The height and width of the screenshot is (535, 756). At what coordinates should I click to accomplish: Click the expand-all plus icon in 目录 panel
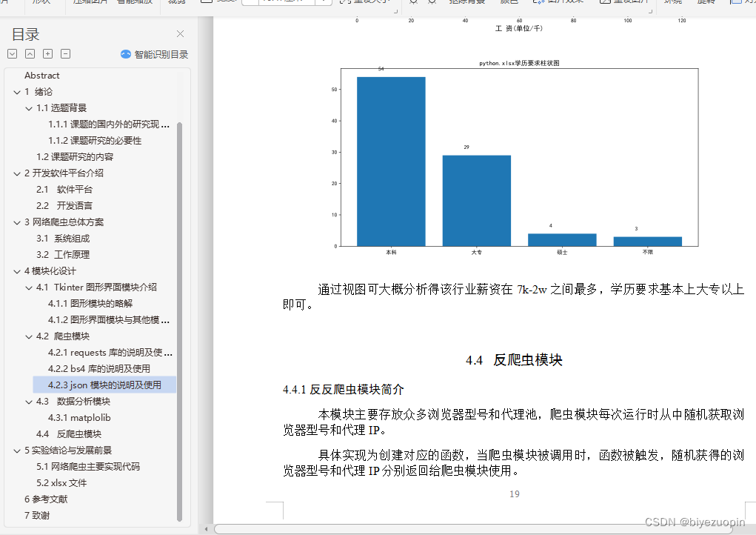(47, 53)
